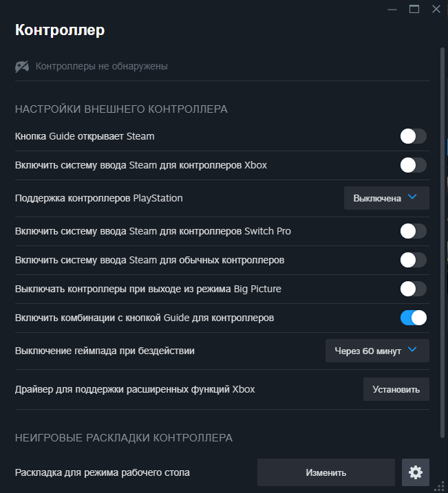Open PlayStation controller support dropdown
The image size is (448, 493).
[x=386, y=198]
